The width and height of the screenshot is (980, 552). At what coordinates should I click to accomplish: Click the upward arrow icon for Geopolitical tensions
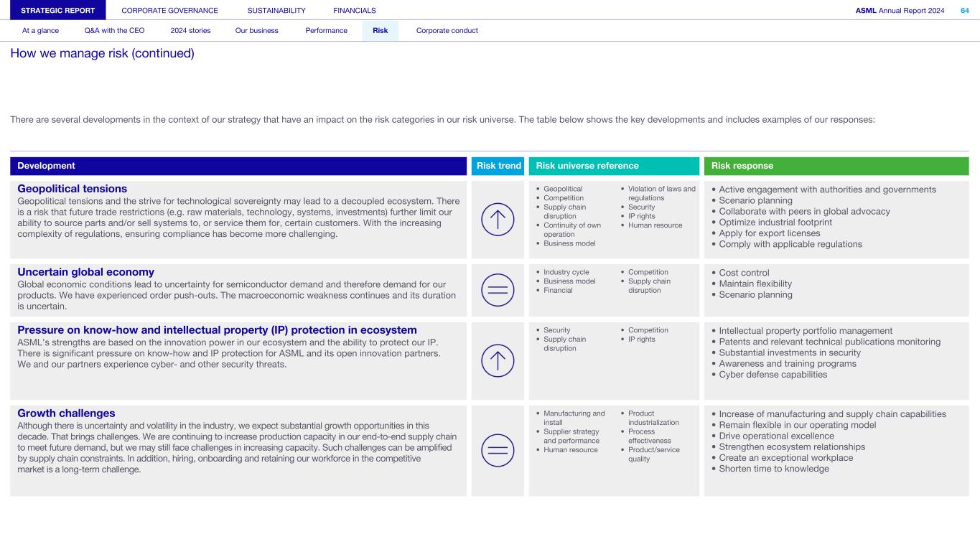[x=498, y=220]
